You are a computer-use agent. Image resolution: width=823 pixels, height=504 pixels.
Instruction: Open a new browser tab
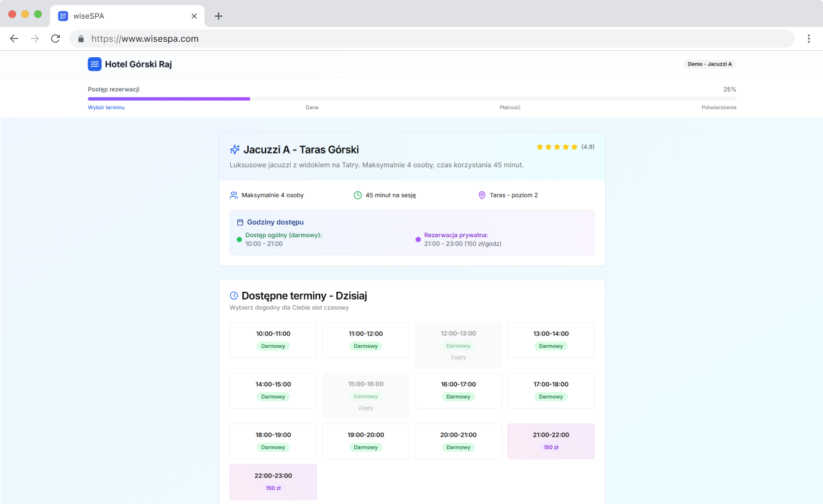click(x=219, y=16)
